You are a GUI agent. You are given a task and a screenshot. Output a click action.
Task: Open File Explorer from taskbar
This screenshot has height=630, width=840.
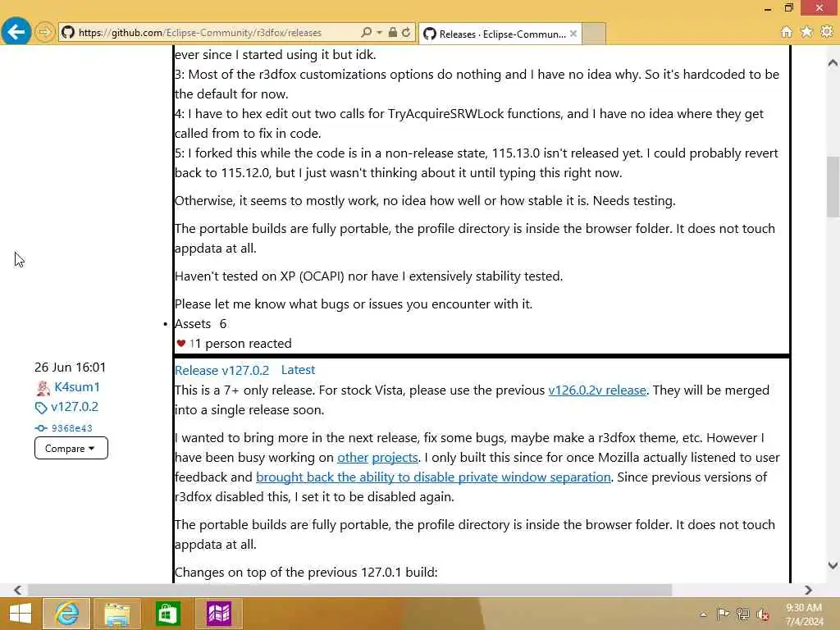116,614
